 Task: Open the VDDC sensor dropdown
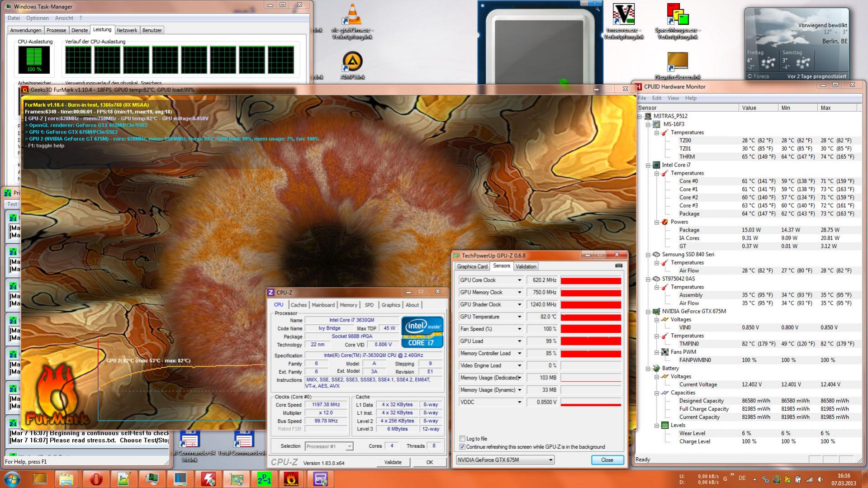pyautogui.click(x=519, y=402)
